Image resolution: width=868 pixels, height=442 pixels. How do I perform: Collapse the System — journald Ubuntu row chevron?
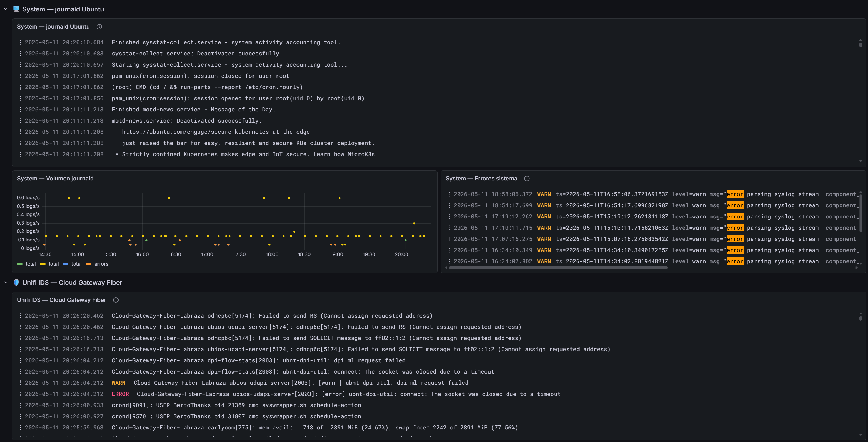click(5, 9)
